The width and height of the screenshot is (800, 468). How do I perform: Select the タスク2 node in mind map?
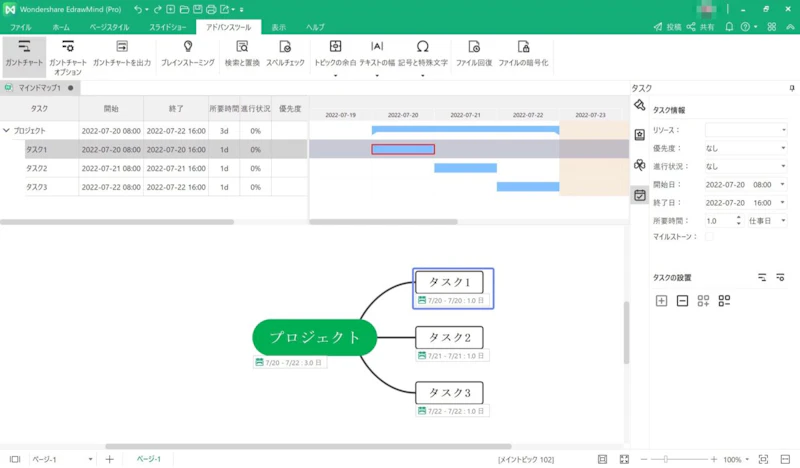point(449,337)
